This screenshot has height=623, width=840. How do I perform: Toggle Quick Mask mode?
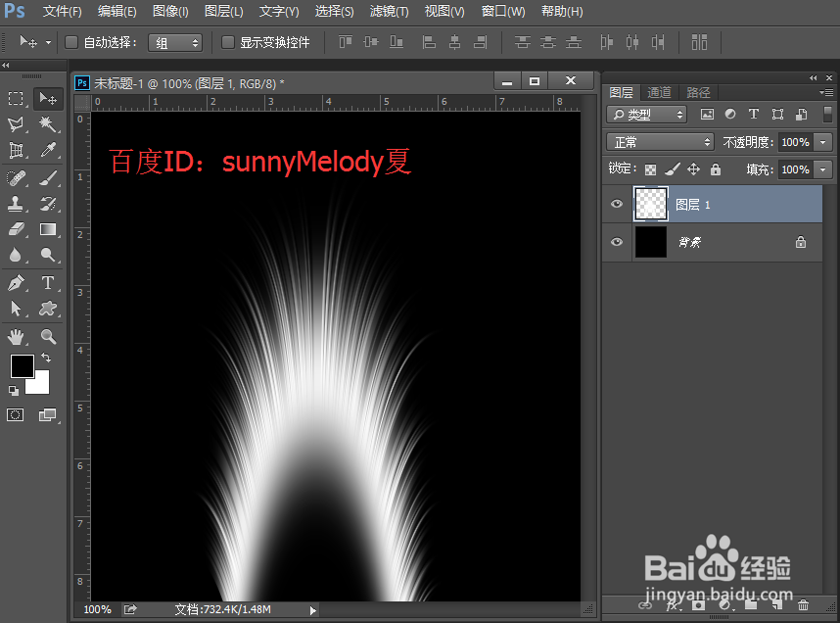pyautogui.click(x=15, y=415)
